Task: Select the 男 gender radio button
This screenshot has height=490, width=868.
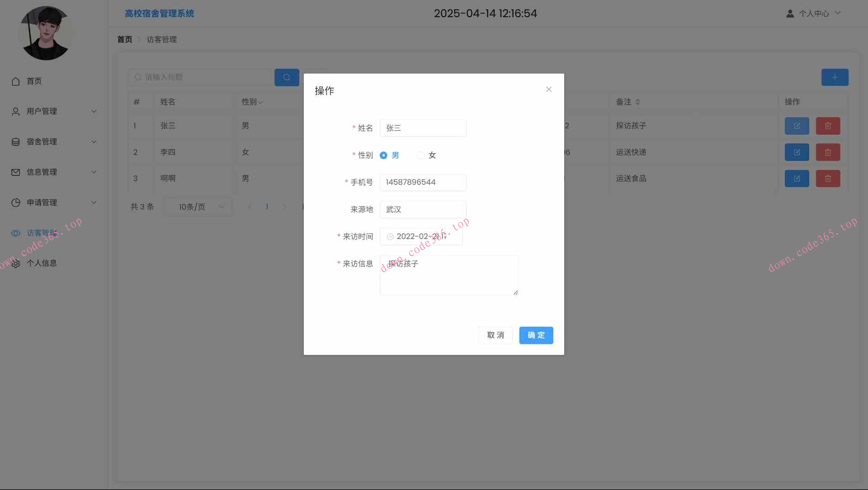Action: click(383, 155)
